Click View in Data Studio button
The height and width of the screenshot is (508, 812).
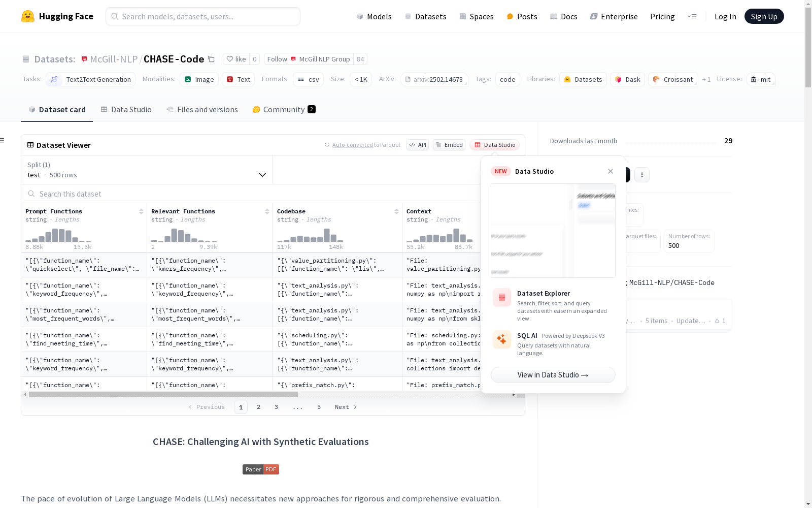pyautogui.click(x=553, y=375)
